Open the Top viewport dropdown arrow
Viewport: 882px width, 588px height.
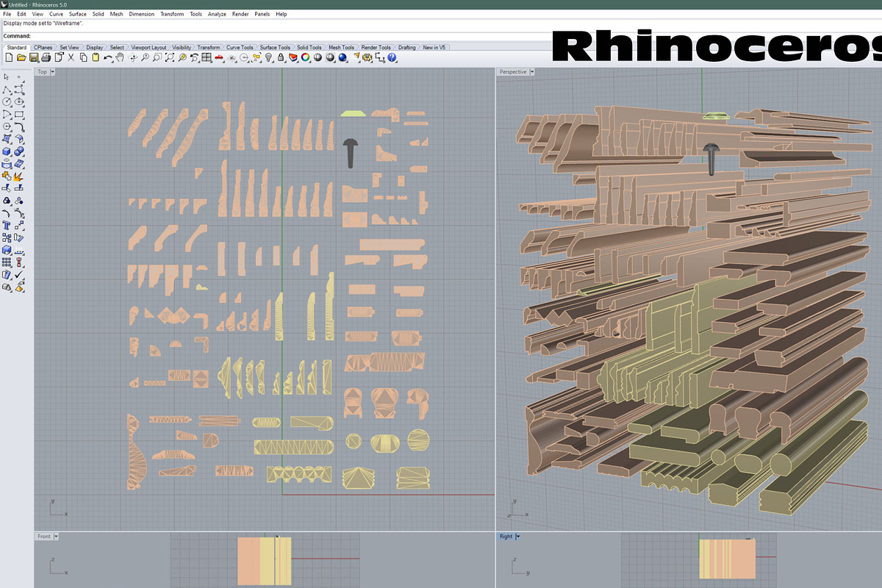click(53, 72)
